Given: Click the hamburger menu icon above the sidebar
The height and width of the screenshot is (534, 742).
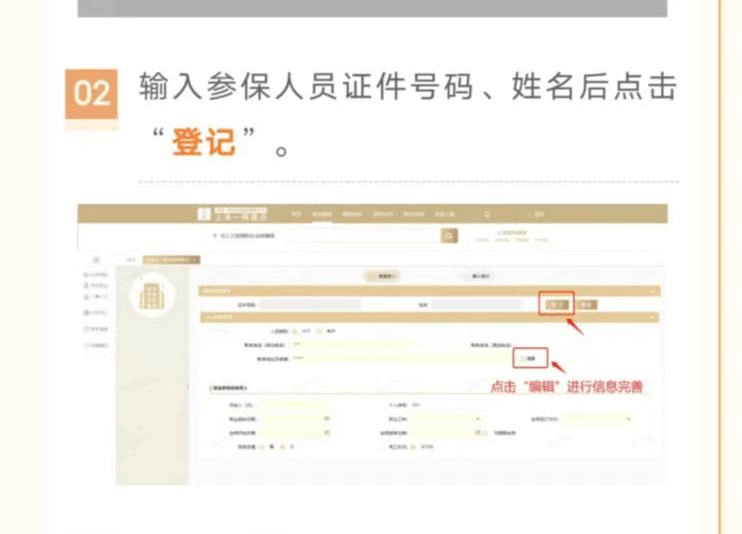Looking at the screenshot, I should 96,258.
